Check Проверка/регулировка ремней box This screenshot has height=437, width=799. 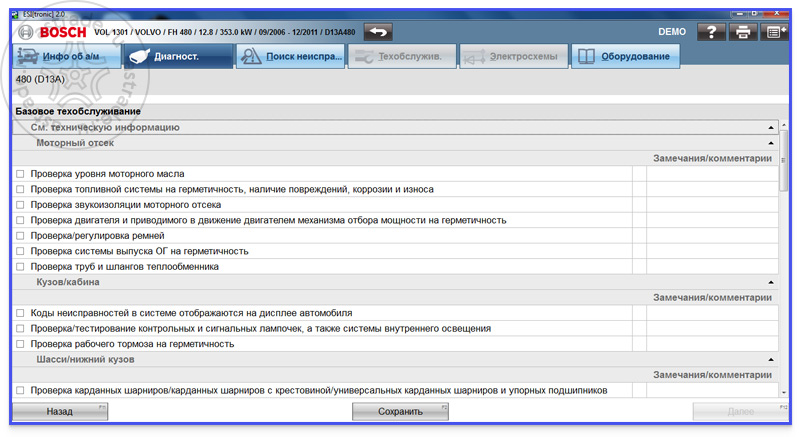pos(20,236)
